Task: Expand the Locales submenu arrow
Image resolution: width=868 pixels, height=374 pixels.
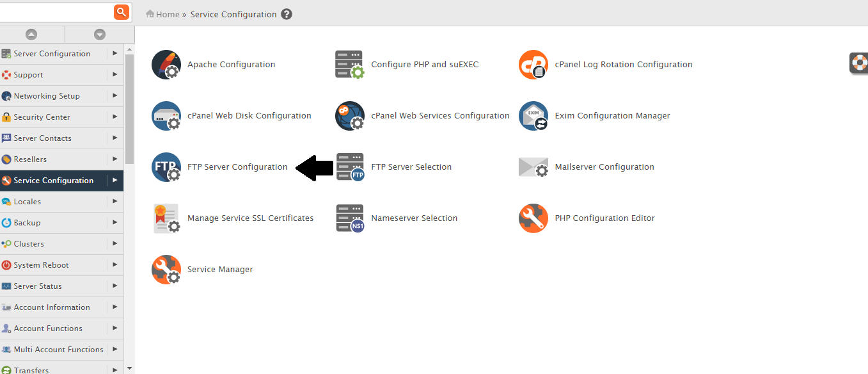Action: 115,201
